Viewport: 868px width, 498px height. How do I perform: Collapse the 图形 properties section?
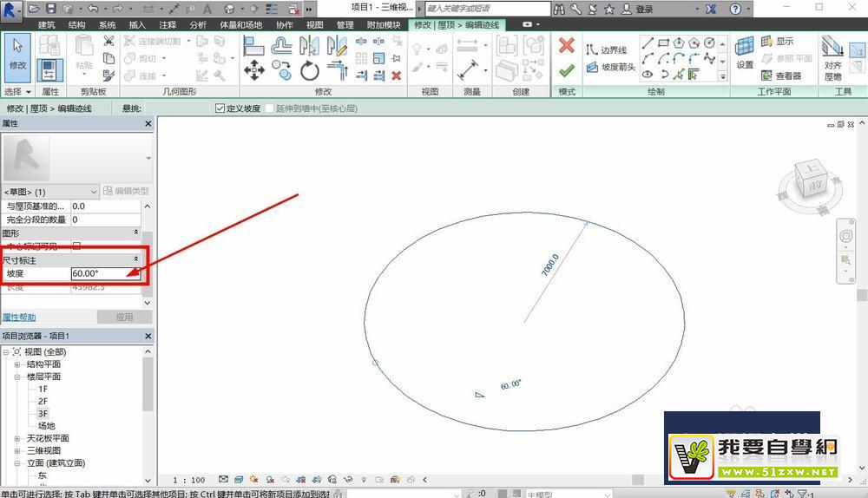pos(136,233)
